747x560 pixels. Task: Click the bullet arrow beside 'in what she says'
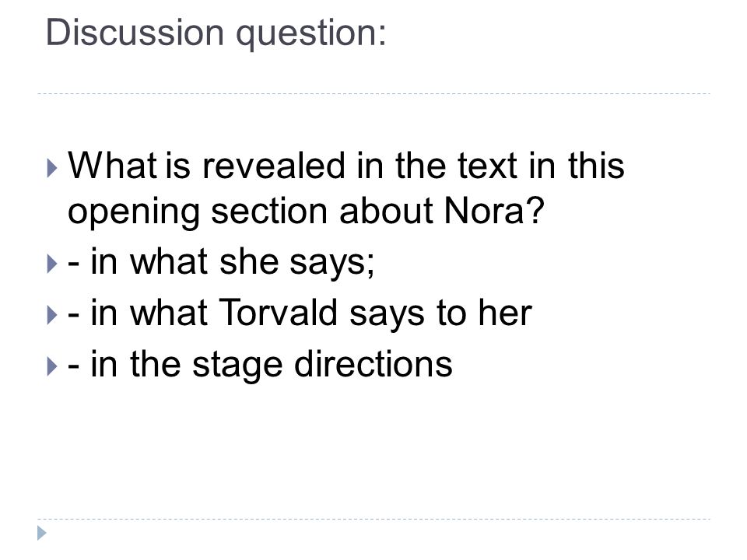click(52, 264)
